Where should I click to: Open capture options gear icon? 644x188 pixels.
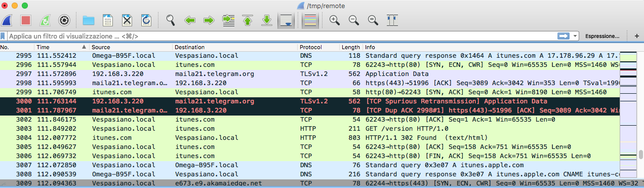pos(64,20)
